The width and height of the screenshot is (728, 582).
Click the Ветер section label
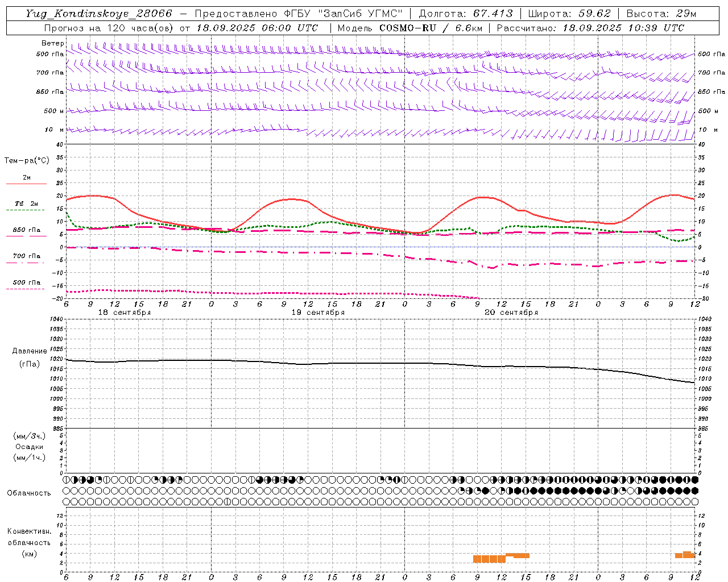tap(53, 43)
